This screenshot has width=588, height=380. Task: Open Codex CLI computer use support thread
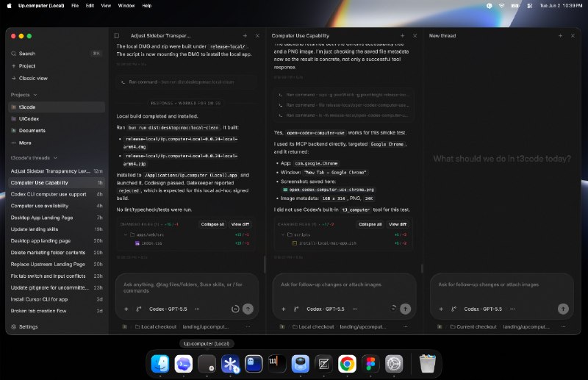tap(57, 194)
